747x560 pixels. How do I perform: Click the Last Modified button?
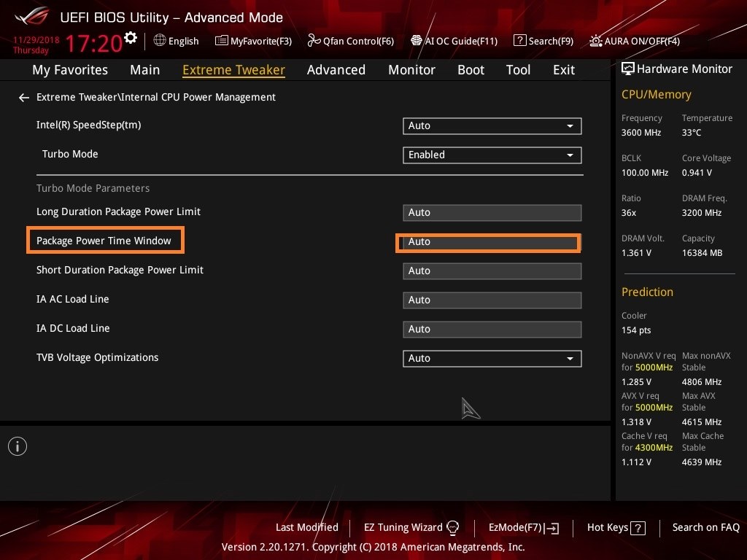tap(307, 527)
